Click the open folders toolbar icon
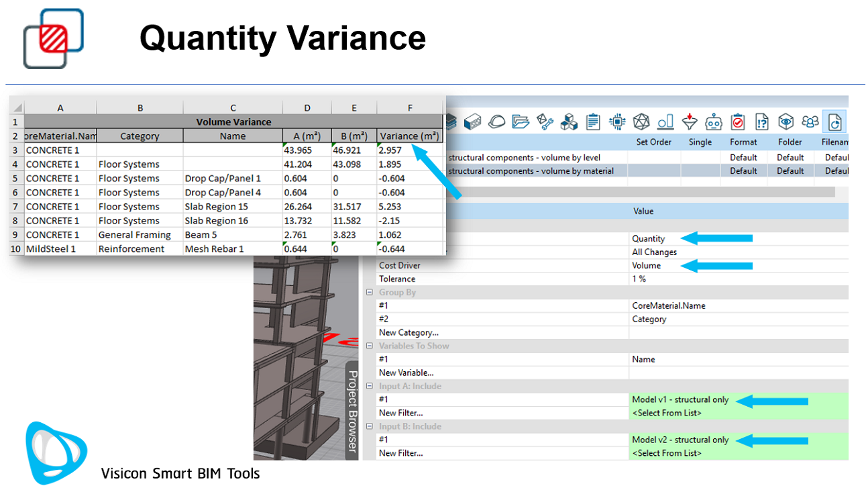Screen dimensions: 868x490 [x=521, y=121]
